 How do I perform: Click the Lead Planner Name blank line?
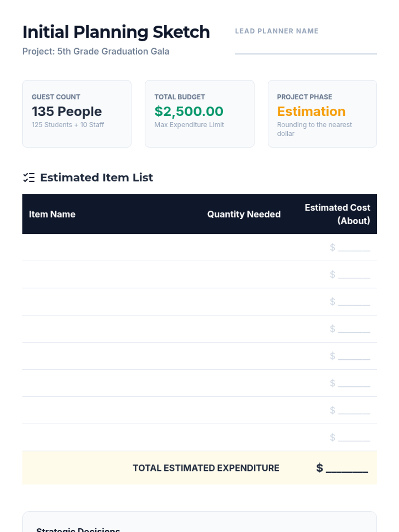306,50
